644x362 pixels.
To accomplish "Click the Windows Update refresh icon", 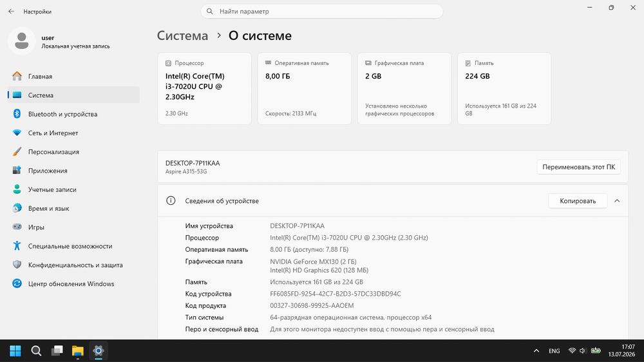I will (x=17, y=283).
